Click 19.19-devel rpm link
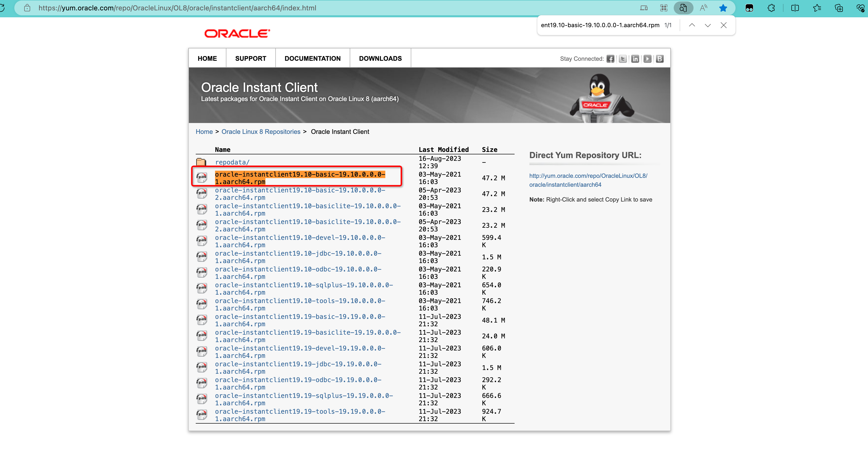868x451 pixels. pyautogui.click(x=300, y=352)
